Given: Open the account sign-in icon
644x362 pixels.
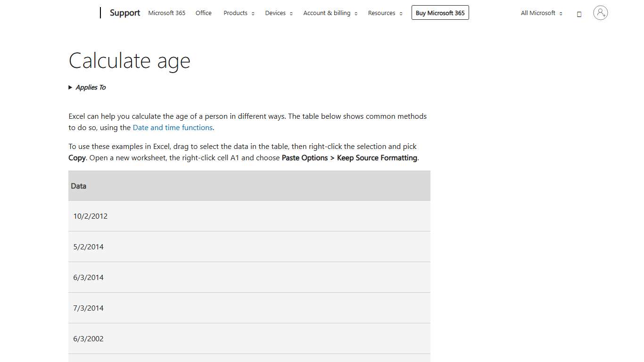Looking at the screenshot, I should 600,13.
